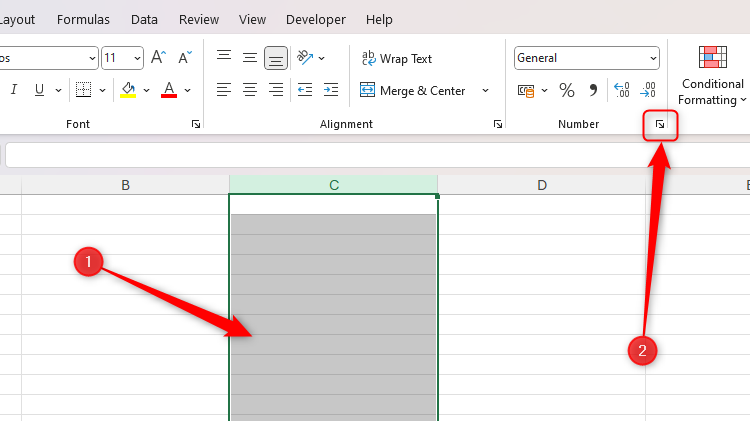Select column D header
This screenshot has height=421, width=750.
pos(542,185)
